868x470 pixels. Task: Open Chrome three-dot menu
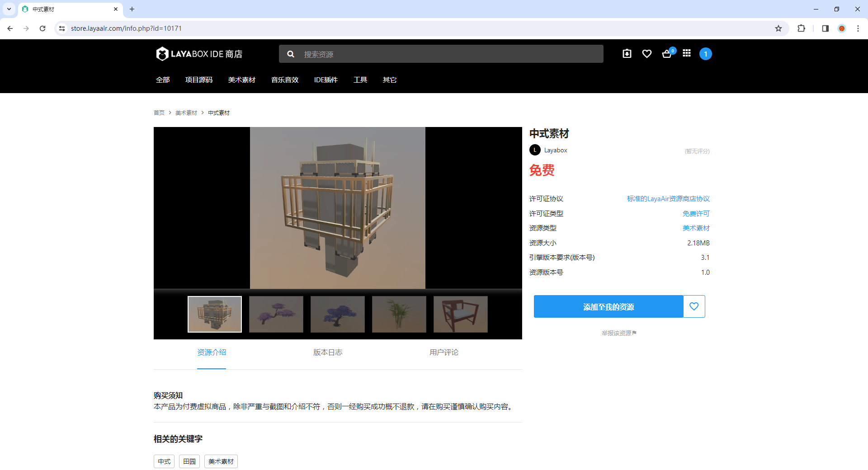tap(858, 28)
